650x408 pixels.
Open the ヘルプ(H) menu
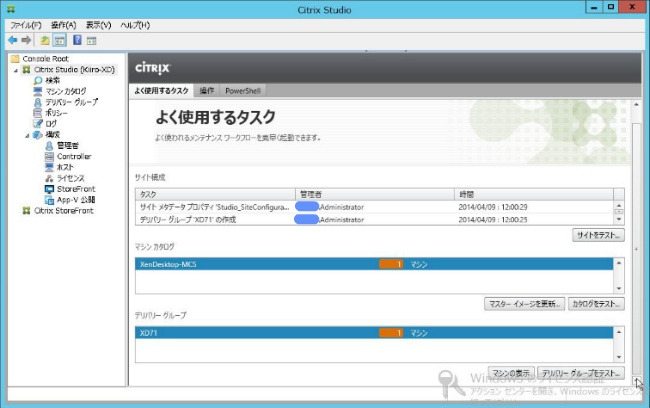pyautogui.click(x=135, y=25)
